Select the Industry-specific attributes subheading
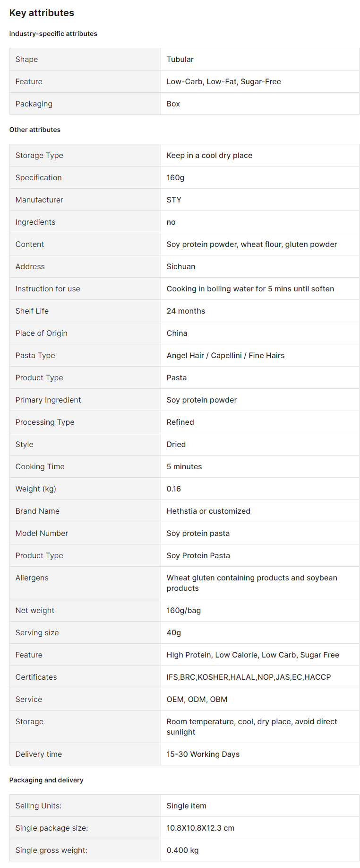Image resolution: width=360 pixels, height=868 pixels. click(x=53, y=34)
